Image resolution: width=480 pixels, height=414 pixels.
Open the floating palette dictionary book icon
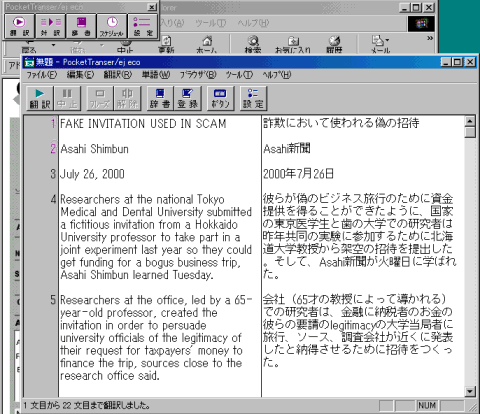(x=81, y=26)
